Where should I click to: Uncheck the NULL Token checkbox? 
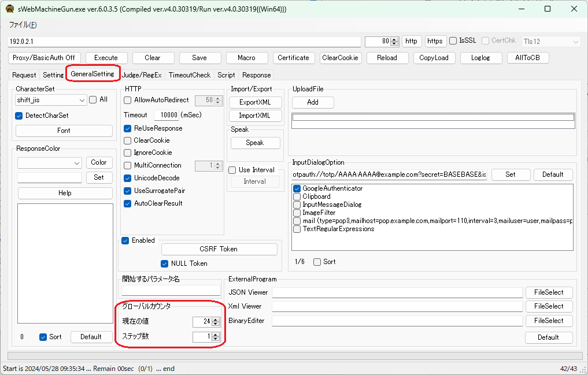[x=165, y=263]
